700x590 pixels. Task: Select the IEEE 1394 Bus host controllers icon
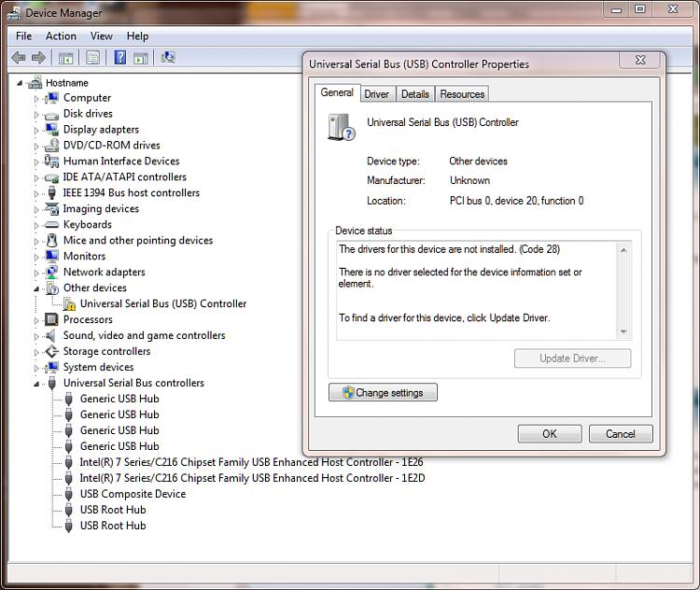[51, 193]
